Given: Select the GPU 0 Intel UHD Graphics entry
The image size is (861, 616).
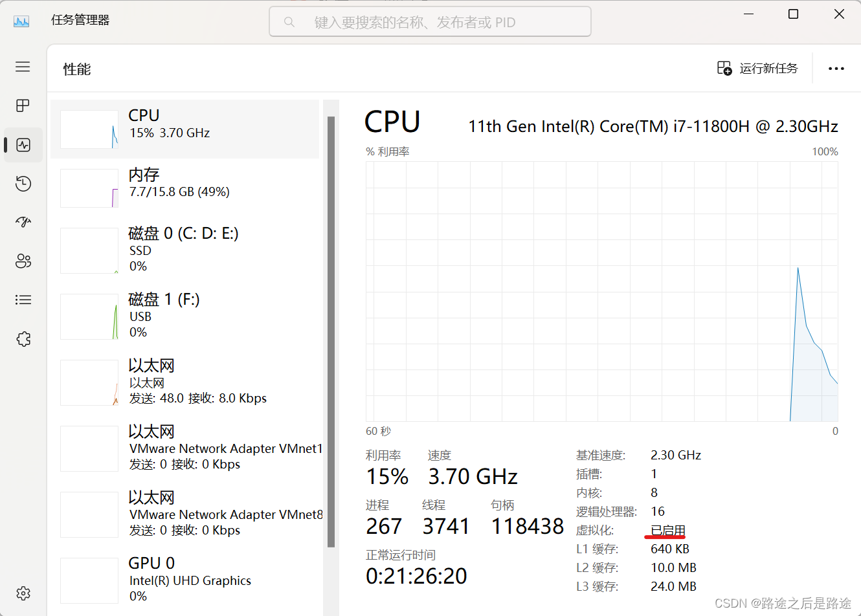Looking at the screenshot, I should pos(185,580).
